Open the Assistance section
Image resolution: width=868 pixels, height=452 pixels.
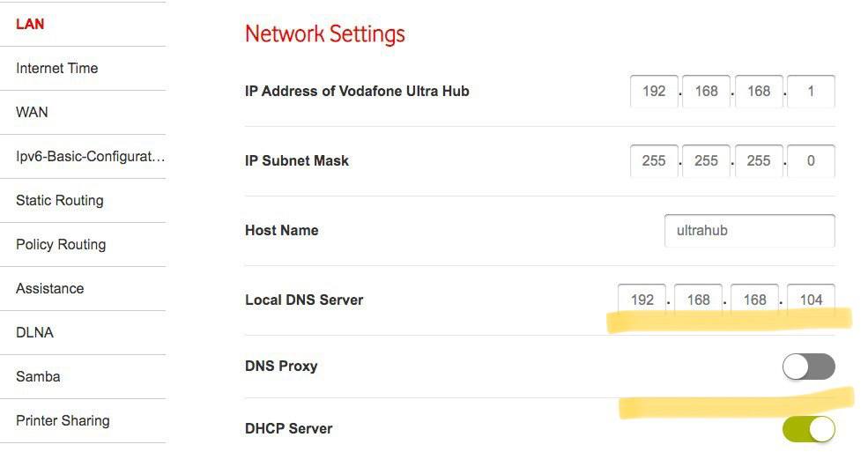[x=50, y=288]
